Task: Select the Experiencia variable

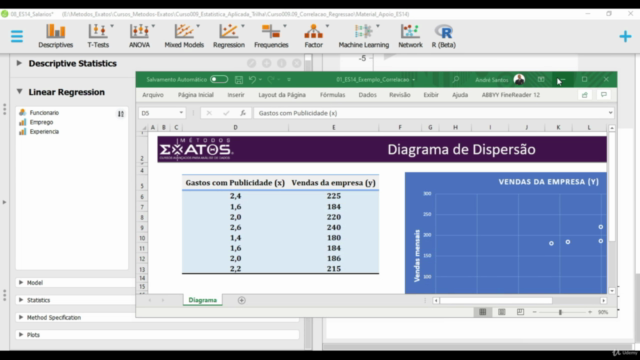Action: click(44, 131)
